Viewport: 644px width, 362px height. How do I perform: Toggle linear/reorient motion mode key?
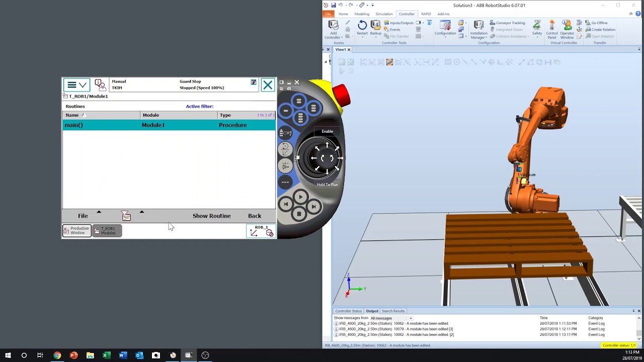coord(285,149)
